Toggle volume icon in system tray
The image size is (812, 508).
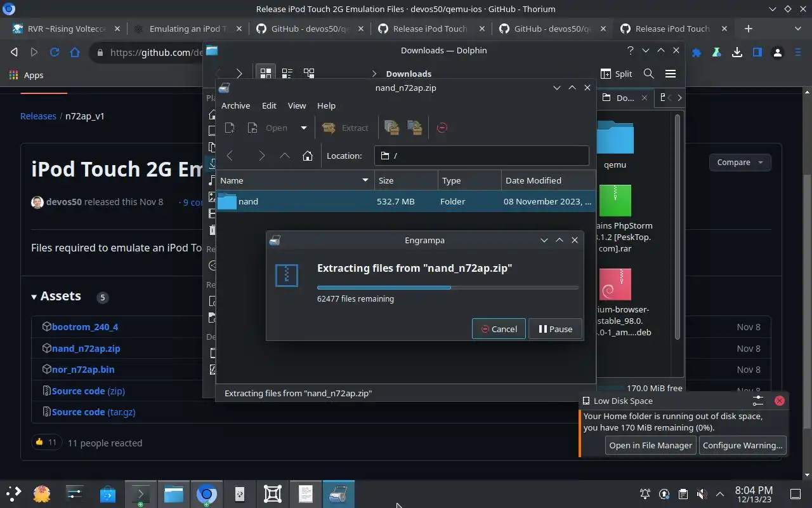[701, 493]
